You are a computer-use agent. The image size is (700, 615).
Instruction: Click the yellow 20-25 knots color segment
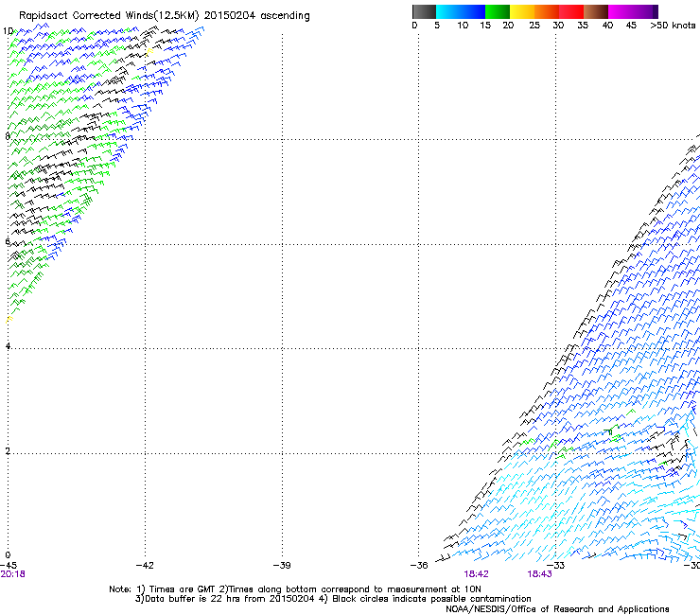tap(522, 11)
